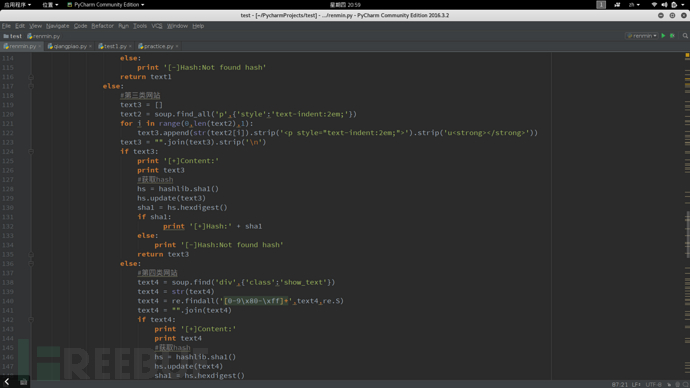Viewport: 690px width, 388px height.
Task: Run the renmin configuration with green play icon
Action: (x=663, y=36)
